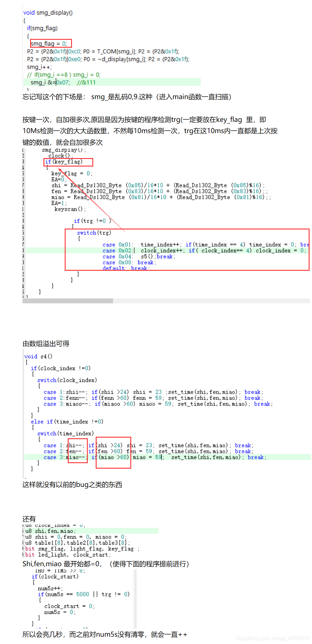
Task: Click the 'u8 shii = 0,fenn = 0' line
Action: click(x=76, y=537)
